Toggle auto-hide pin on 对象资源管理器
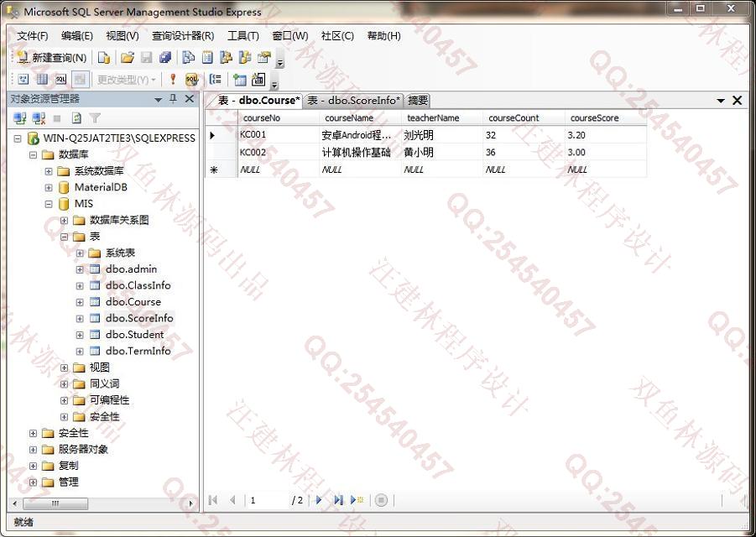The image size is (756, 537). 173,99
